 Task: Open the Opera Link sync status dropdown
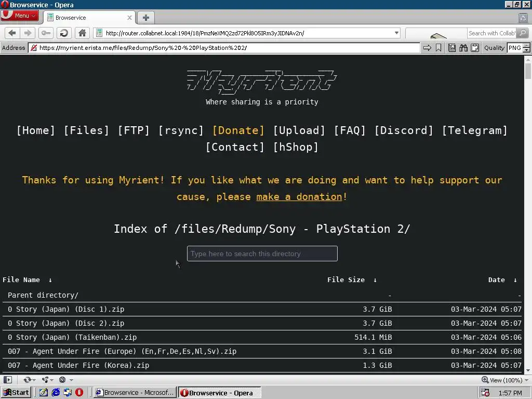coord(30,380)
